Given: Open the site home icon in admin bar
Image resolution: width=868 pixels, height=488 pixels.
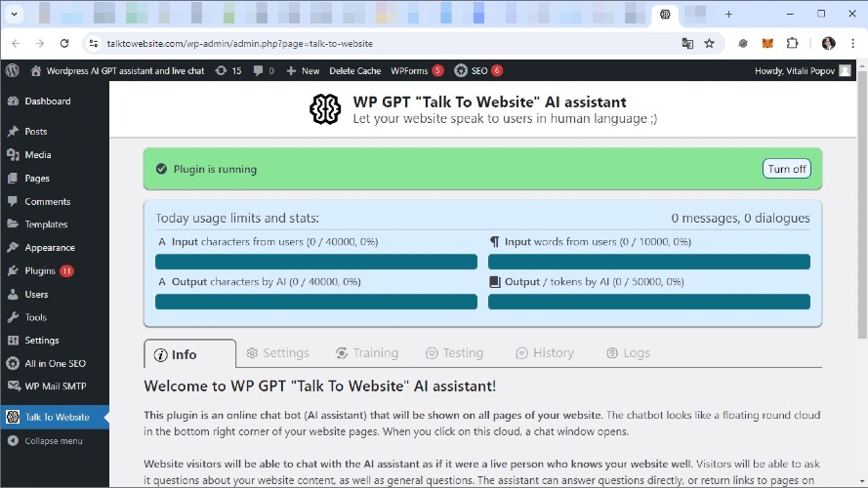Looking at the screenshot, I should [36, 71].
